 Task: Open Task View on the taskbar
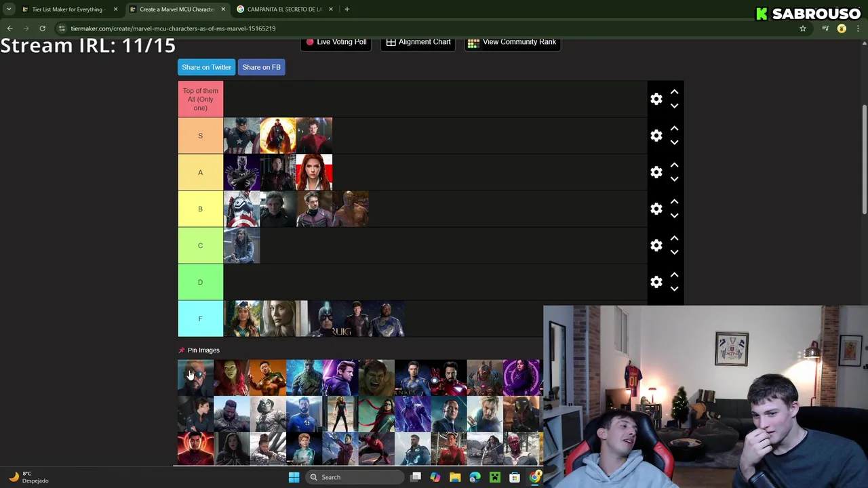[416, 477]
